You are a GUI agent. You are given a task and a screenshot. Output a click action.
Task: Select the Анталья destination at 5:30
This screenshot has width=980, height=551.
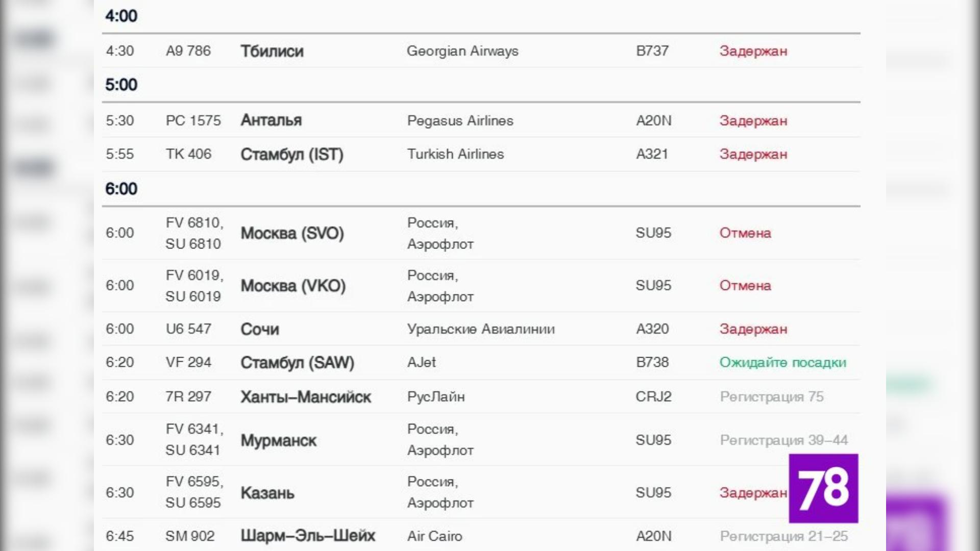pos(271,120)
